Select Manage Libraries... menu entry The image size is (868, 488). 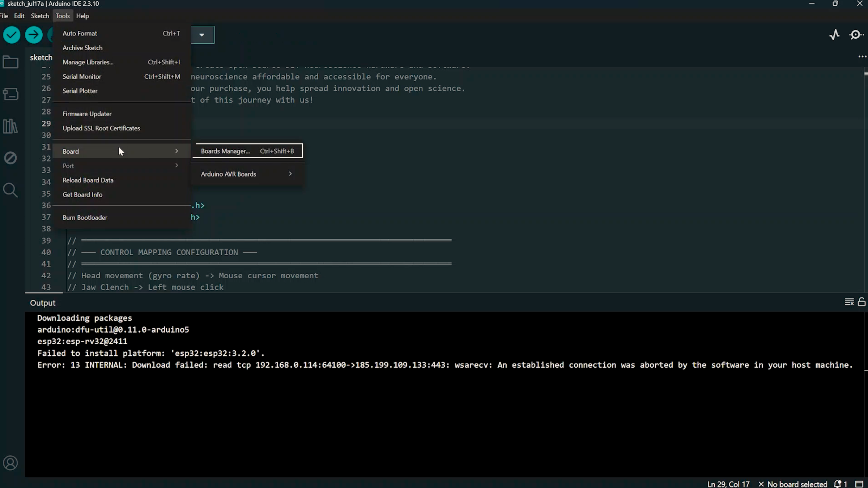tap(122, 62)
